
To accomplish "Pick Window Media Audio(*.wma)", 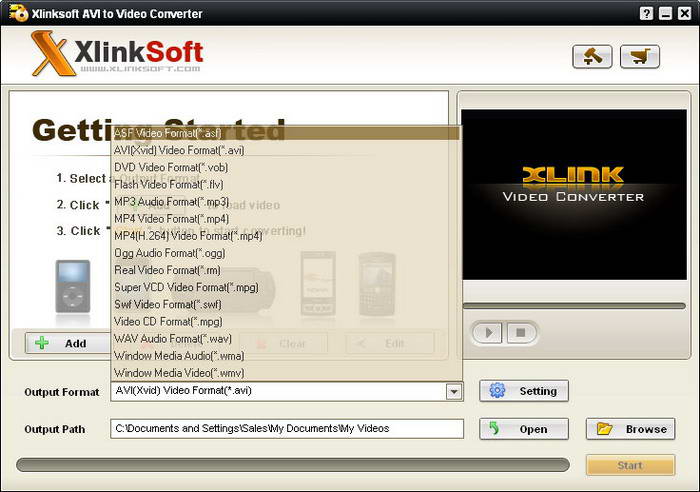I will pos(286,356).
